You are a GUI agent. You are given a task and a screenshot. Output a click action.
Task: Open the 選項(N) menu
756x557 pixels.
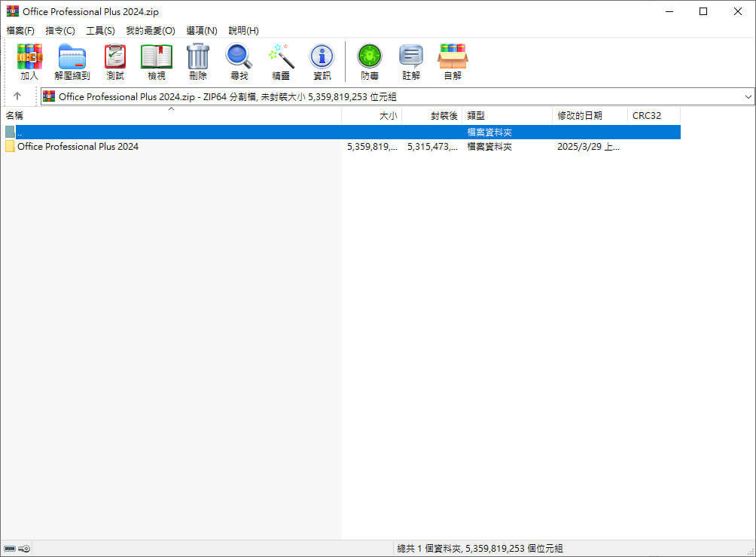pyautogui.click(x=202, y=30)
